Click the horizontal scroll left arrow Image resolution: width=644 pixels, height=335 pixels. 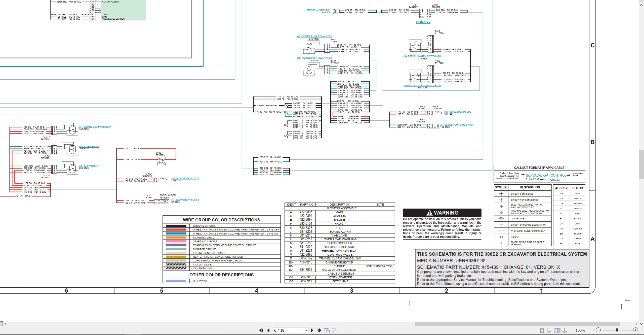5,324
